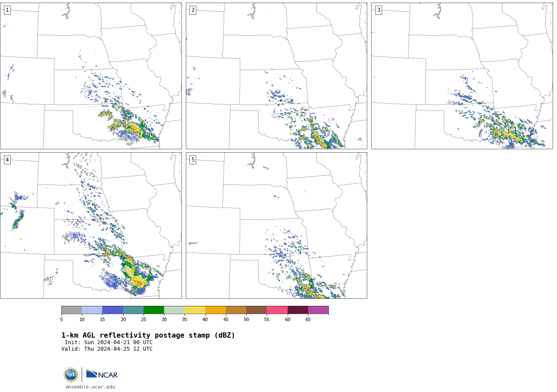
Task: Click the panel number label 2
Action: (x=193, y=10)
